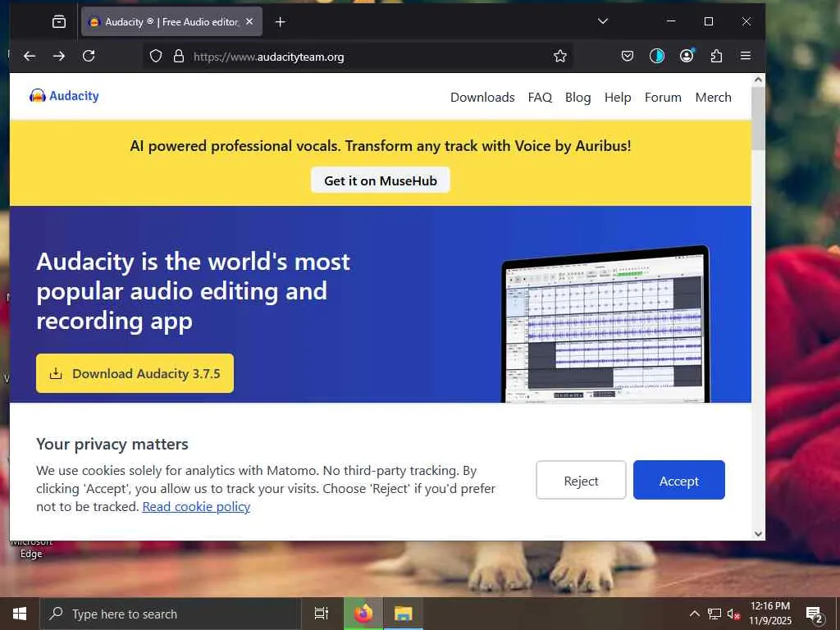Save page to Pocket icon

pyautogui.click(x=628, y=56)
